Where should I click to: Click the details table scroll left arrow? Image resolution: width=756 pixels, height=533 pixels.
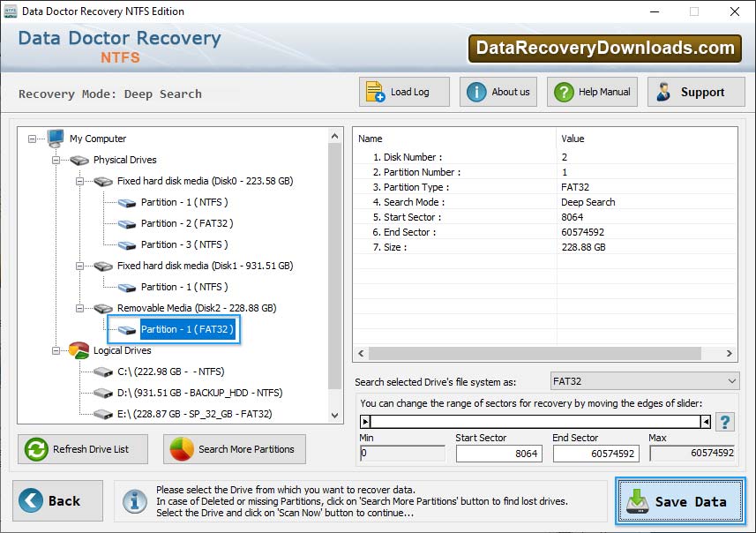tap(361, 354)
